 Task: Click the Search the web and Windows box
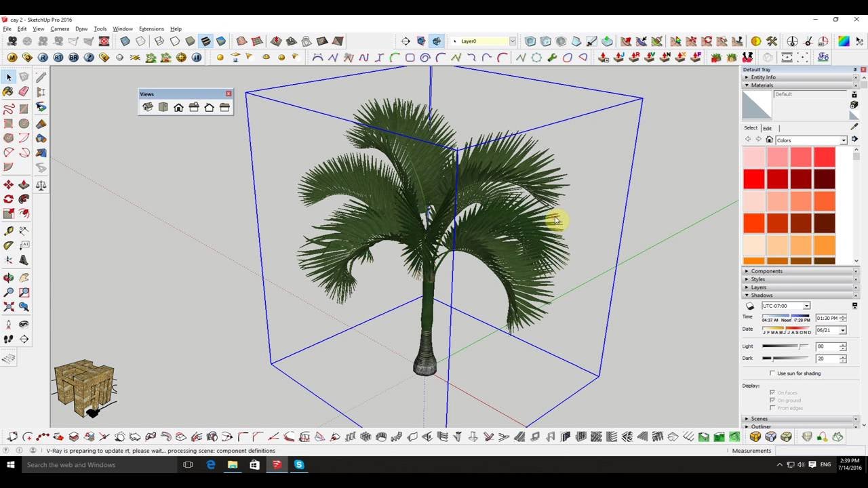(x=98, y=465)
